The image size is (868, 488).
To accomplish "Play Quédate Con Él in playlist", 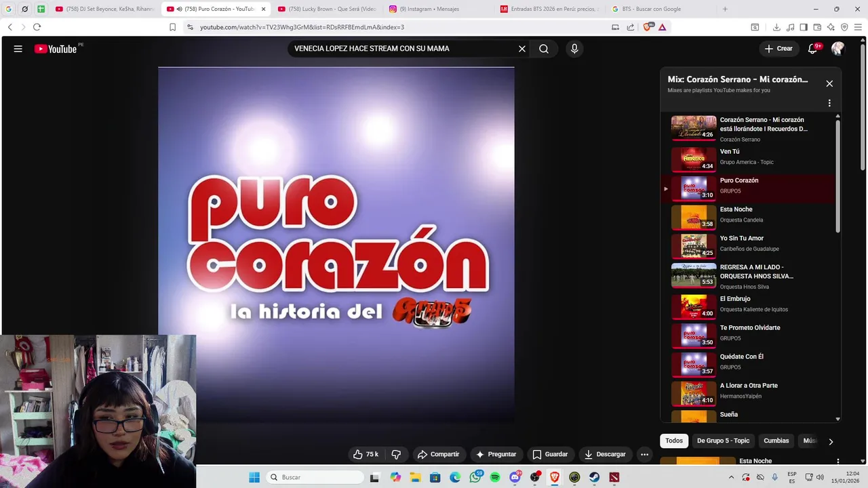I will click(746, 364).
